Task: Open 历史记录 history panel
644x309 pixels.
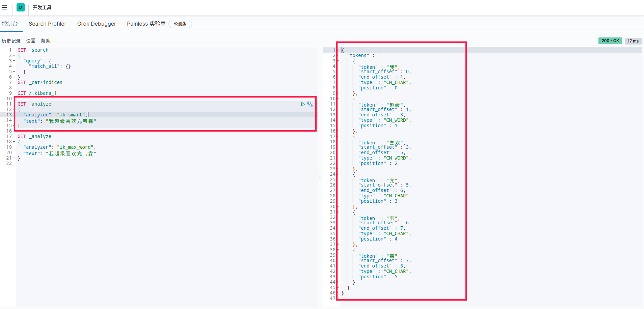Action: coord(11,41)
